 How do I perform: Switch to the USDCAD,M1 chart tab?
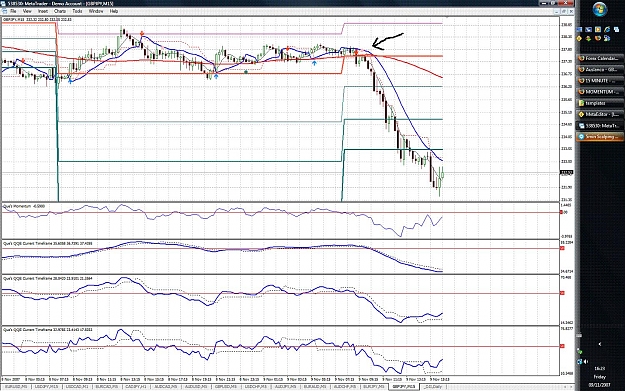(77, 387)
